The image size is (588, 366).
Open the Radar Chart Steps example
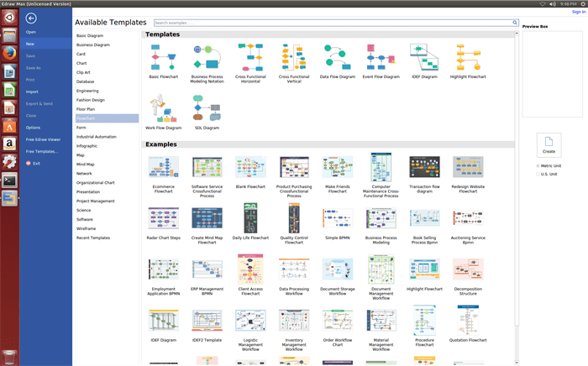pos(164,218)
